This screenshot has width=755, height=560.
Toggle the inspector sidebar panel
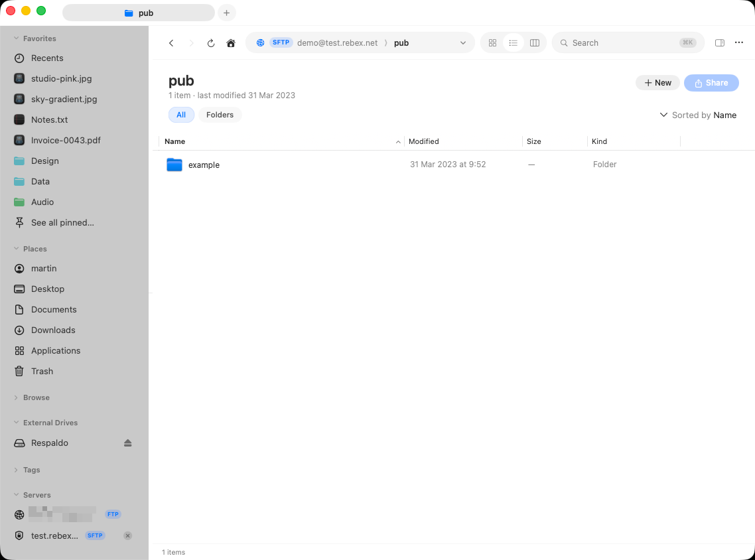pos(719,43)
